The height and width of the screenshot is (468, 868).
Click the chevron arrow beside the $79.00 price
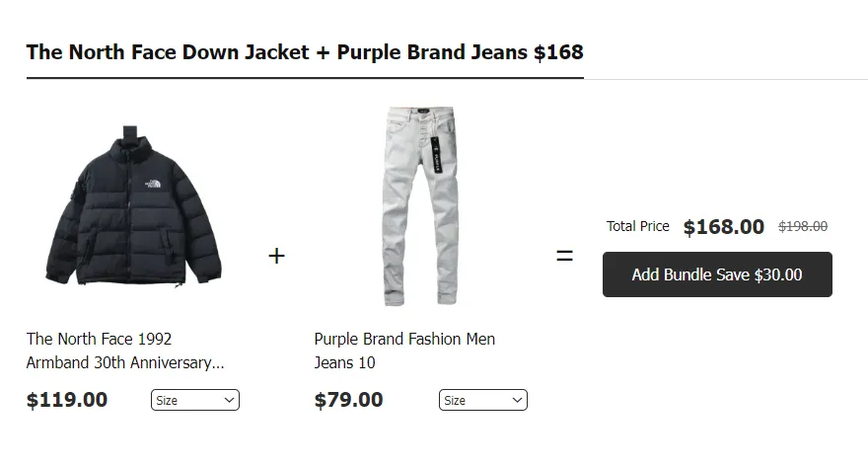(518, 400)
